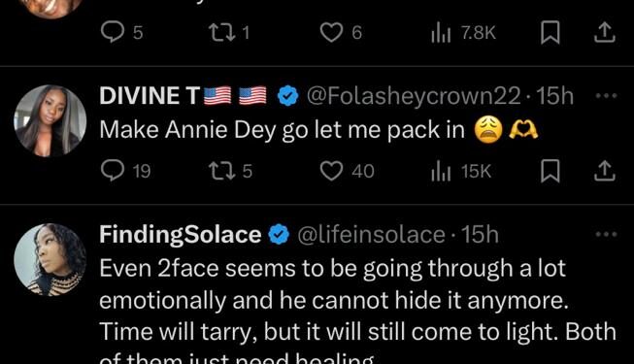This screenshot has width=634, height=364.
Task: Bookmark the top tweet
Action: tap(551, 32)
